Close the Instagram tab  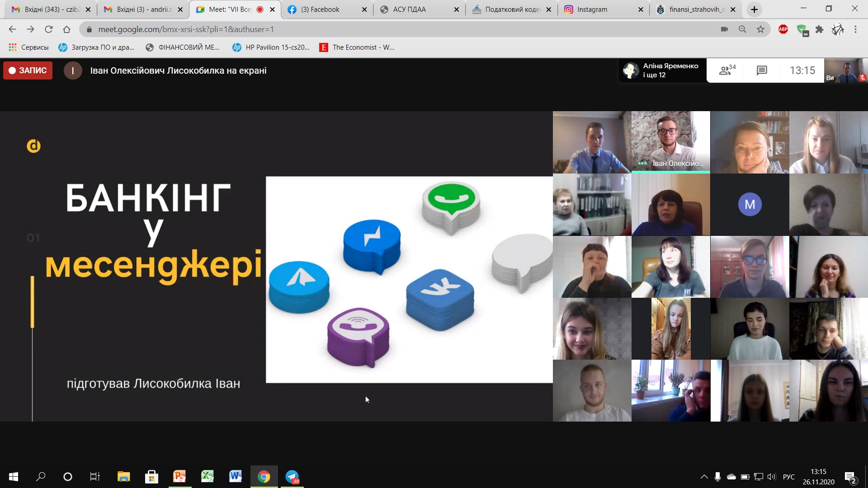(641, 9)
